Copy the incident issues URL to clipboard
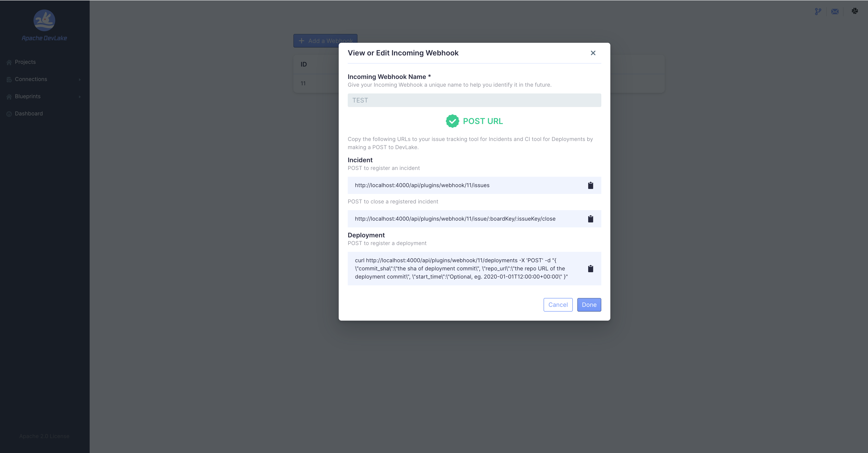Screen dimensions: 868x453 [x=590, y=185]
